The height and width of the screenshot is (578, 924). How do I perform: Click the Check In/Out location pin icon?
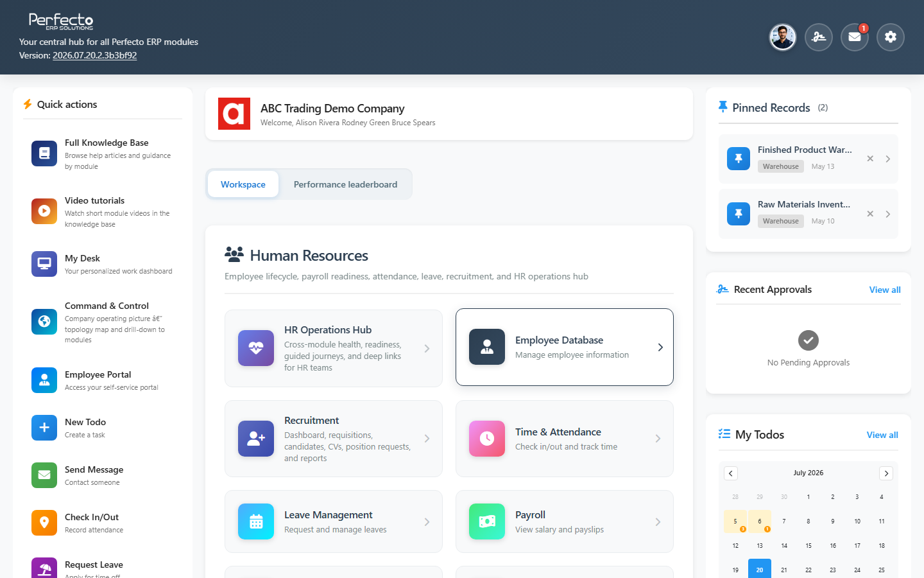(x=44, y=522)
